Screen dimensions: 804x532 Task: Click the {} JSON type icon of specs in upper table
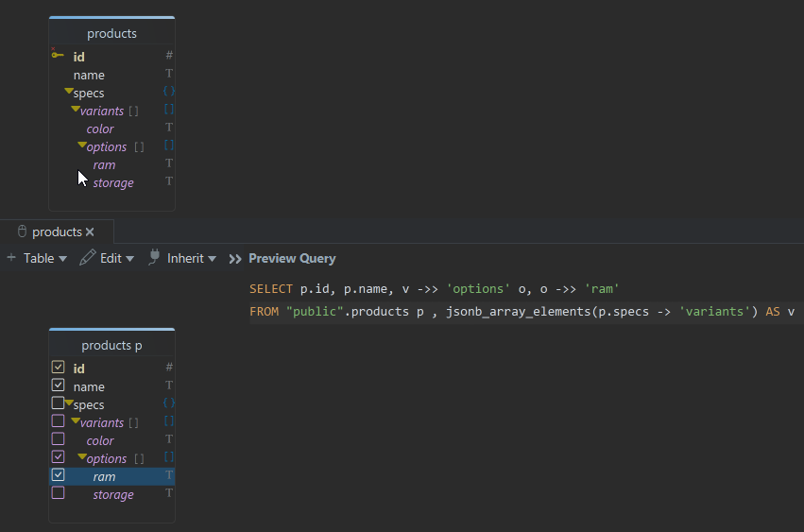tap(169, 92)
